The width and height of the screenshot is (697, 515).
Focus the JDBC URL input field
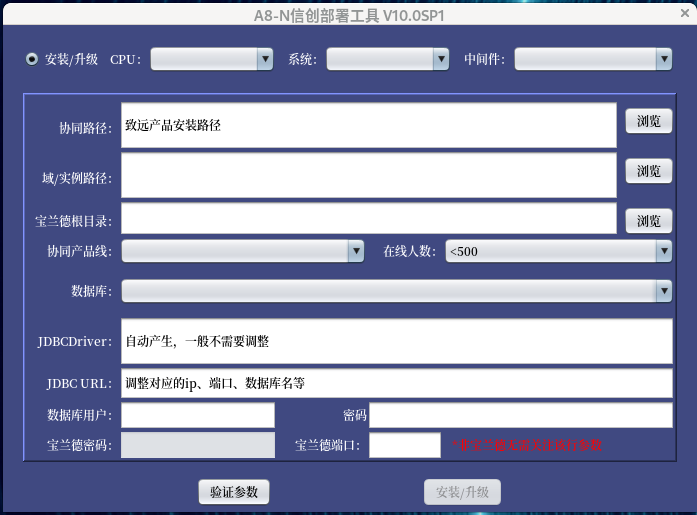click(397, 383)
